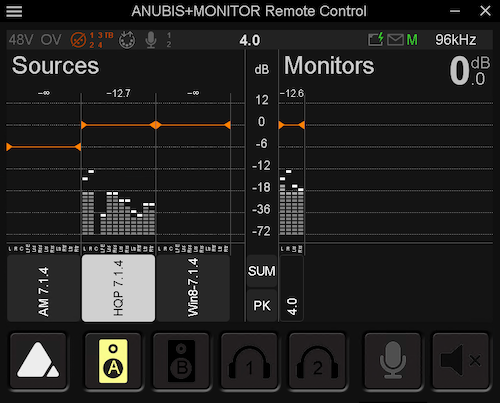Toggle the SUM button

[262, 271]
